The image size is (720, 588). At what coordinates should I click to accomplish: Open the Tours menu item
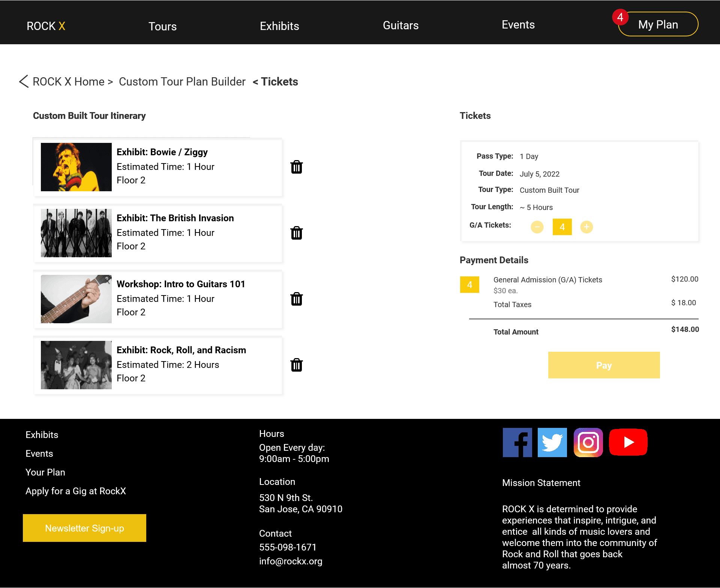point(162,26)
